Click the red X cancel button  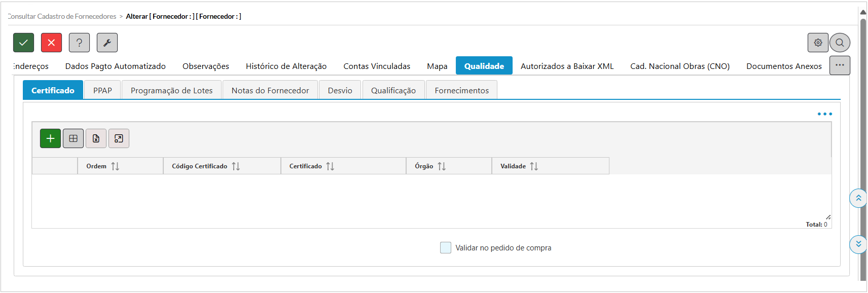click(51, 43)
